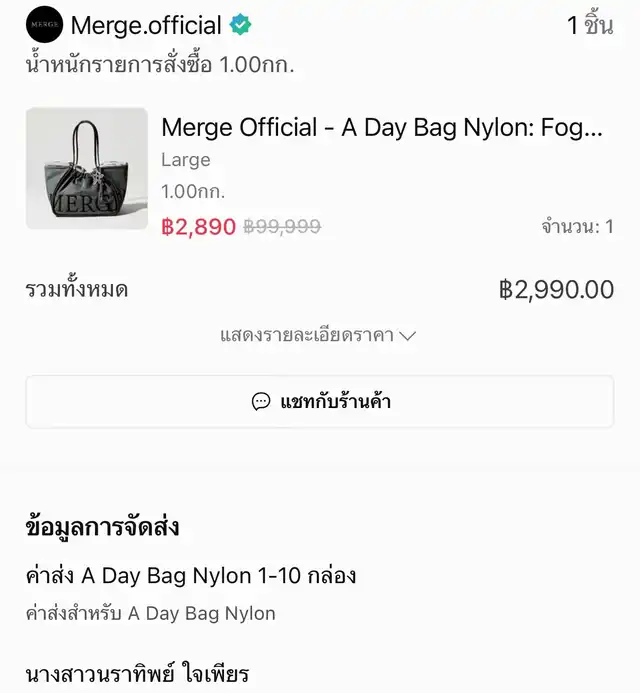The width and height of the screenshot is (640, 693).
Task: Tap the จำนวน: 1 quantity text
Action: coord(577,227)
